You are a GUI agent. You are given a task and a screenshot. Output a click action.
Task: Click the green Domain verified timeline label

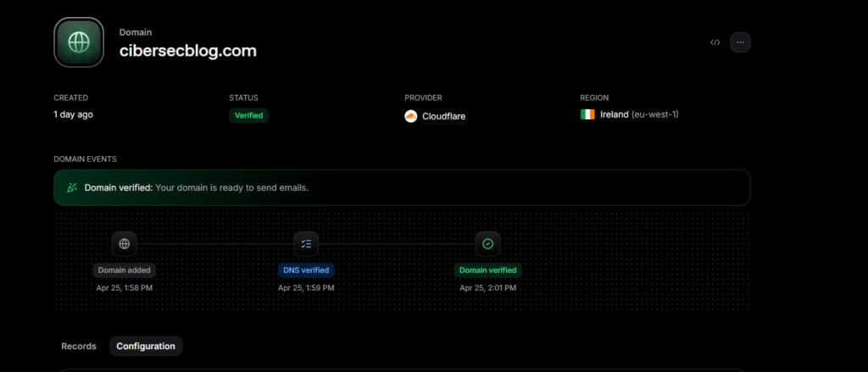click(487, 270)
